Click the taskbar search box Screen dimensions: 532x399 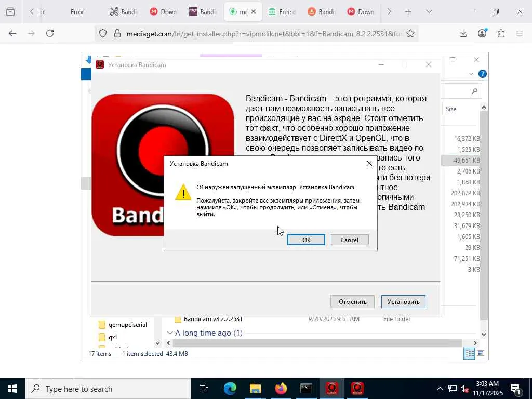point(108,389)
